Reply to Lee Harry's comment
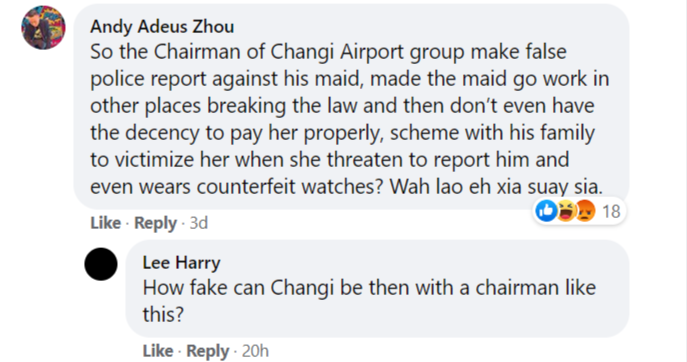Viewport: 687px width, 362px height. coord(208,351)
